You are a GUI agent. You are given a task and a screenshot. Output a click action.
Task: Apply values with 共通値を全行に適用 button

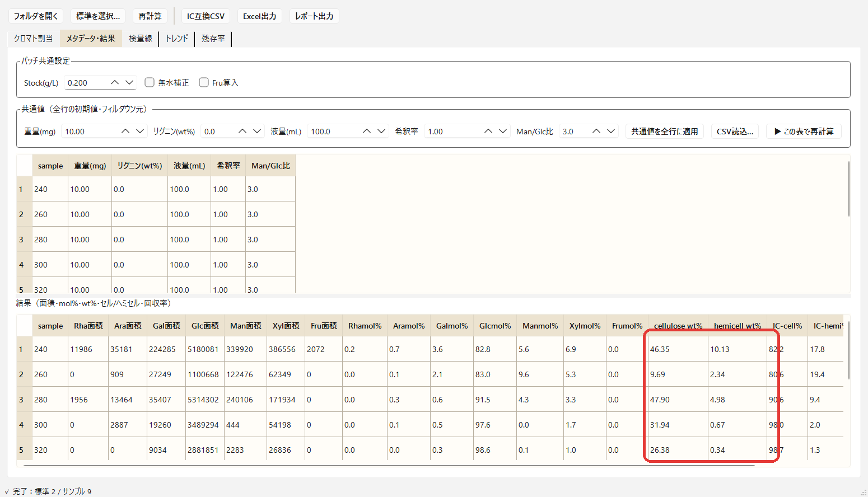point(665,131)
